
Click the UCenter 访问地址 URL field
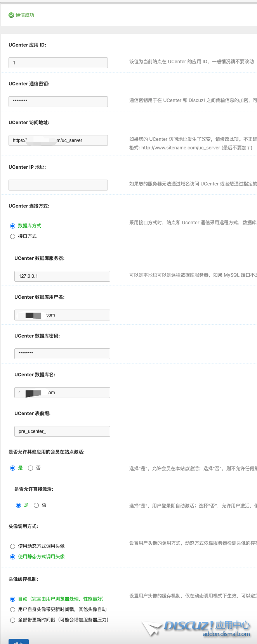coord(58,140)
